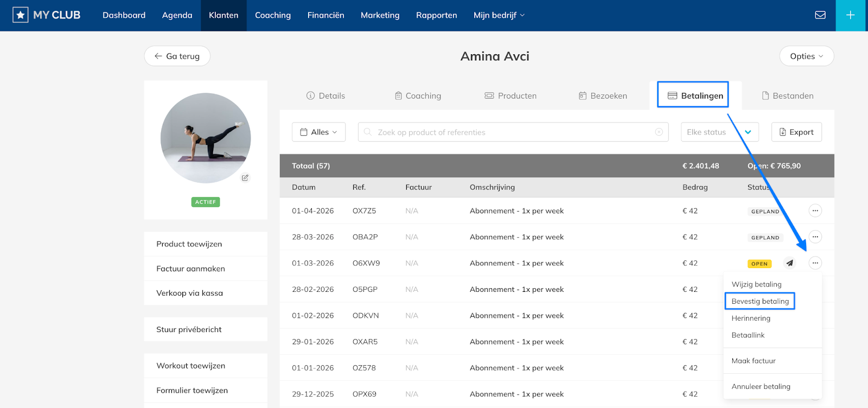Click the MY CLUB star logo
Screen dimensions: 868x408
[21, 15]
